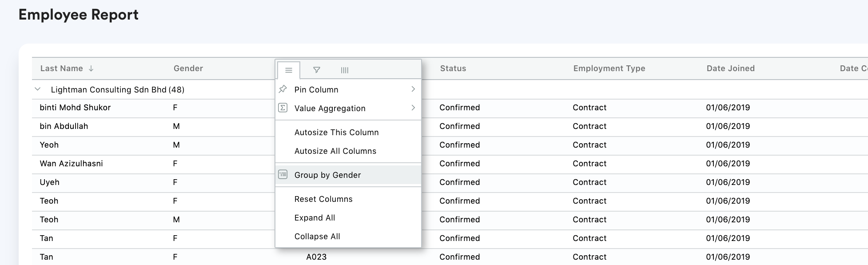868x265 pixels.
Task: Click the Last Name sort arrow
Action: point(91,68)
